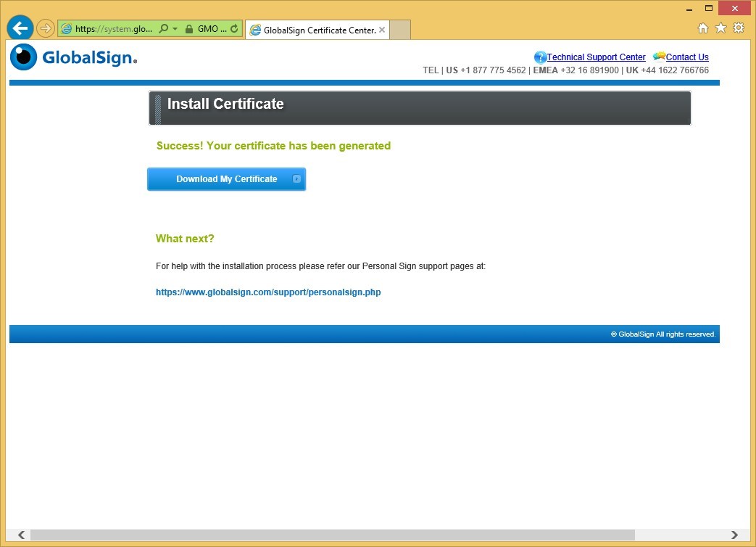Click the 'Install Certificate' heading
The width and height of the screenshot is (756, 547).
click(x=225, y=104)
